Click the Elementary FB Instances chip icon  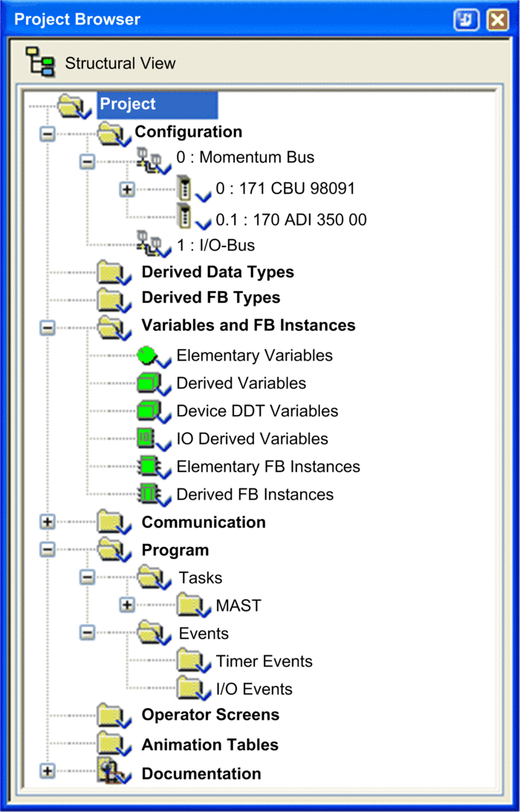point(153,467)
